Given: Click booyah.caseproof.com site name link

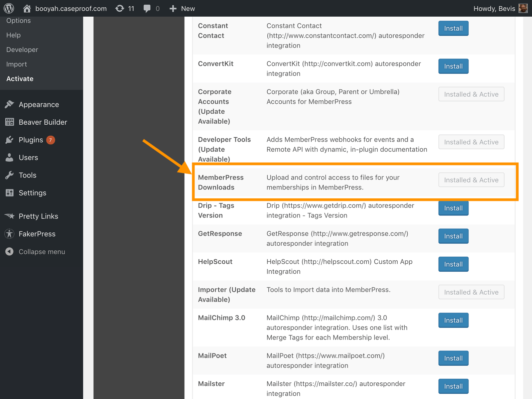Looking at the screenshot, I should point(71,9).
